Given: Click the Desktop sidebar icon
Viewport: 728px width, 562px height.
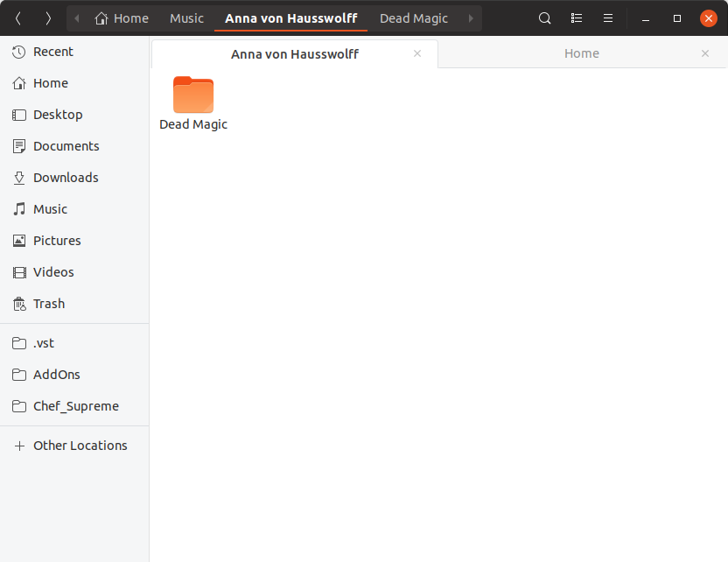Looking at the screenshot, I should tap(19, 115).
